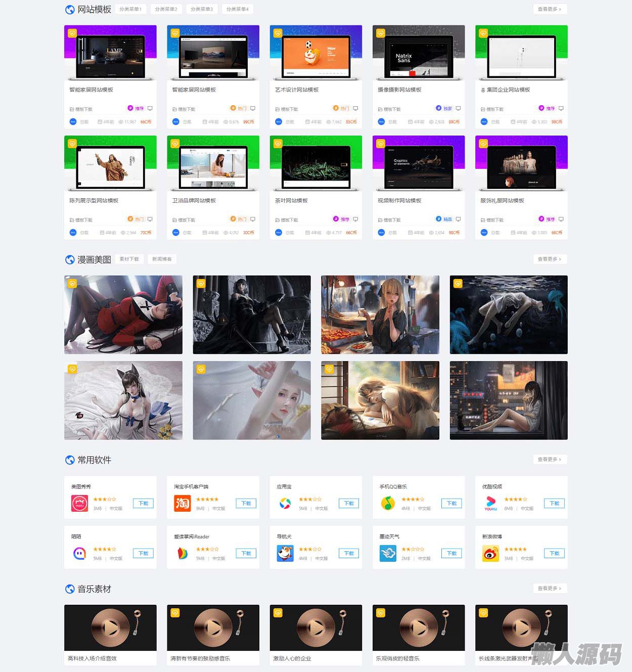Click 下载 button for 应用宝
The width and height of the screenshot is (632, 672).
pos(349,503)
